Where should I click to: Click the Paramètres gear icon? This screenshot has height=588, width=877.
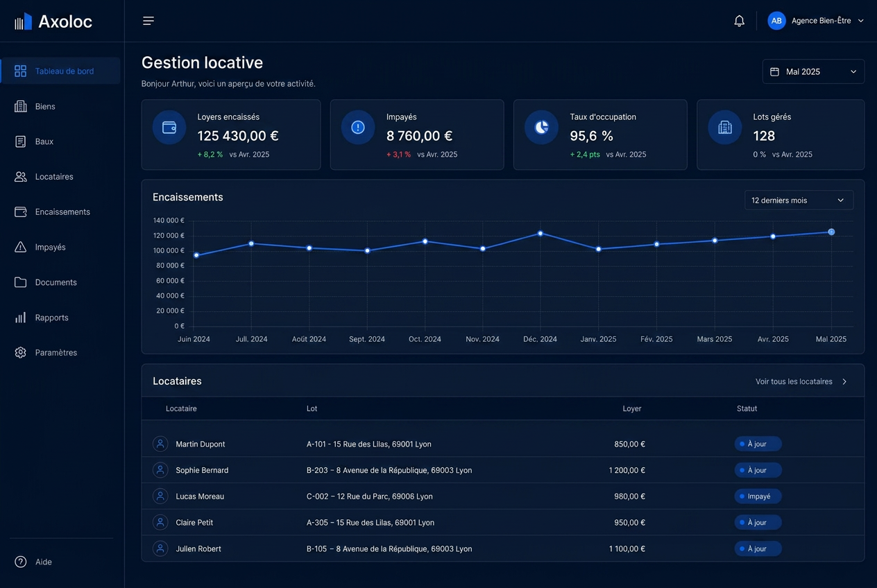[x=21, y=353]
